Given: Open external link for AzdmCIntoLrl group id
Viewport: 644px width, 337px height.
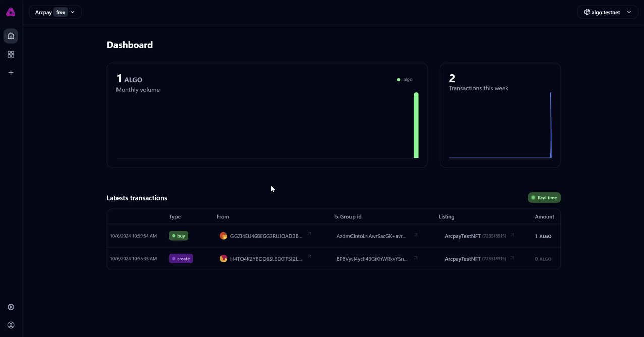Looking at the screenshot, I should pos(416,235).
